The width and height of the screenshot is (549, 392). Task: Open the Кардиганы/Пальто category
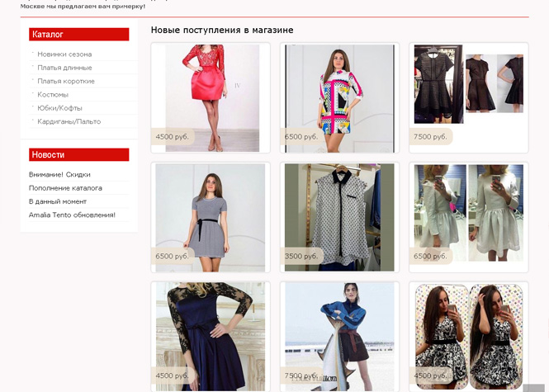69,121
